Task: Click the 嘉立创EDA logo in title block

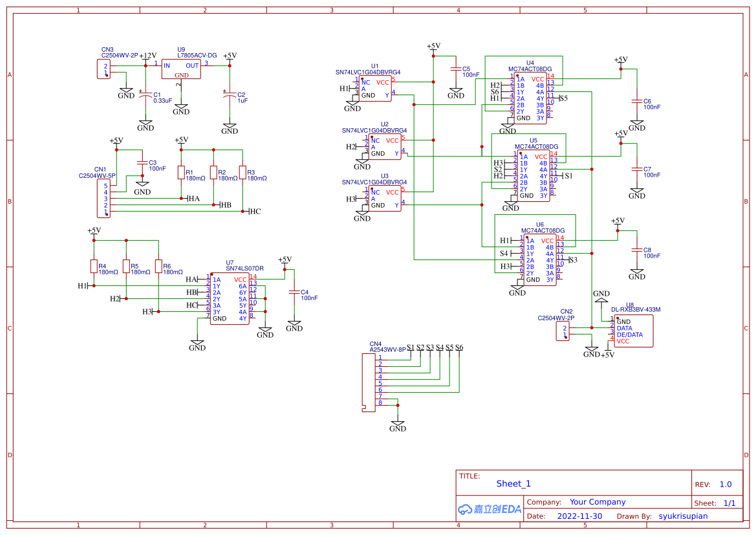Action: pyautogui.click(x=488, y=508)
